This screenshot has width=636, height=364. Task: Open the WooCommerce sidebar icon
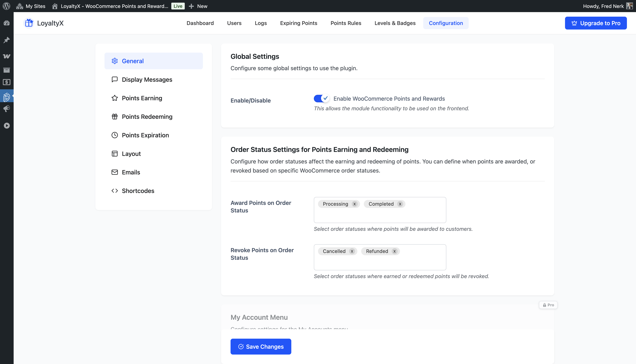click(x=6, y=56)
